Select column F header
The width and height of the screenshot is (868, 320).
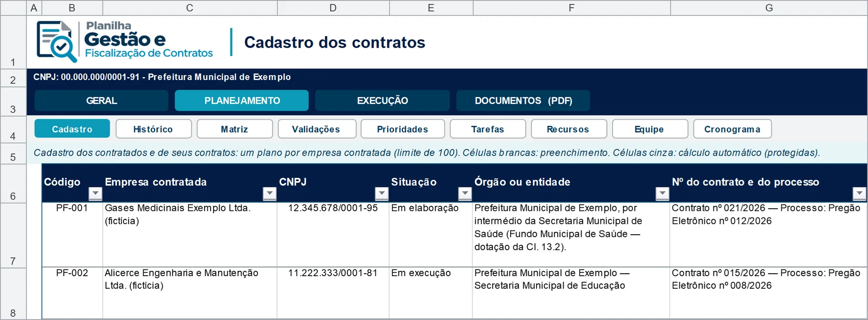click(x=571, y=8)
